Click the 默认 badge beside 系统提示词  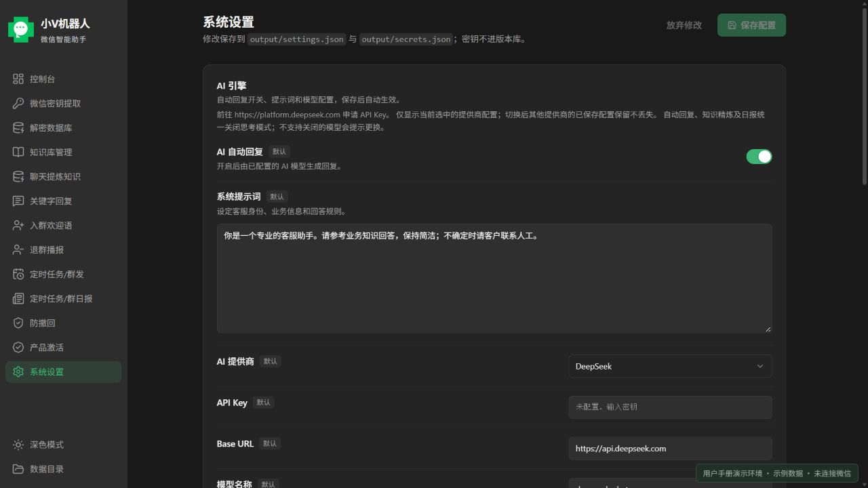coord(277,197)
